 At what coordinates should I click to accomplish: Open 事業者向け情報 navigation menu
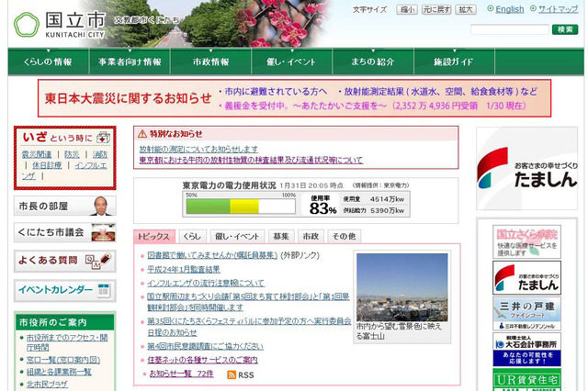tap(130, 61)
